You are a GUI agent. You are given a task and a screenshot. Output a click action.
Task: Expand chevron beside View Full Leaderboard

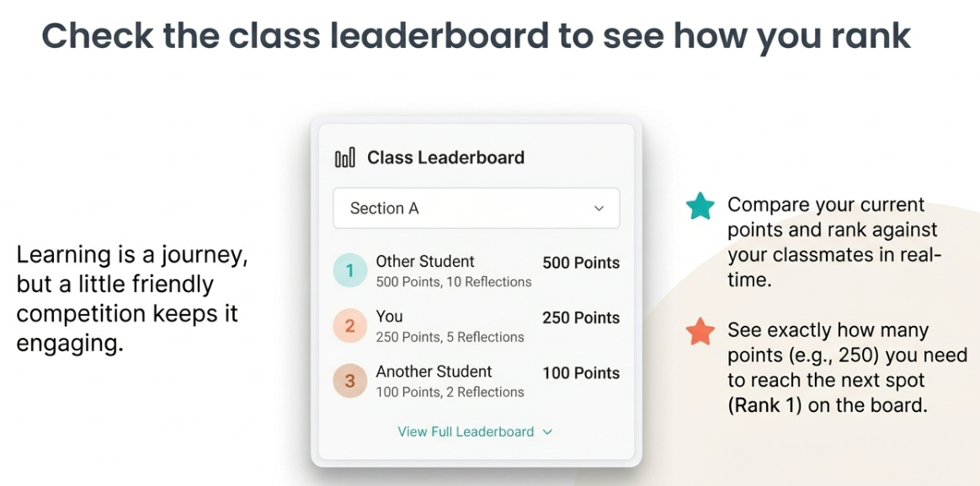547,432
